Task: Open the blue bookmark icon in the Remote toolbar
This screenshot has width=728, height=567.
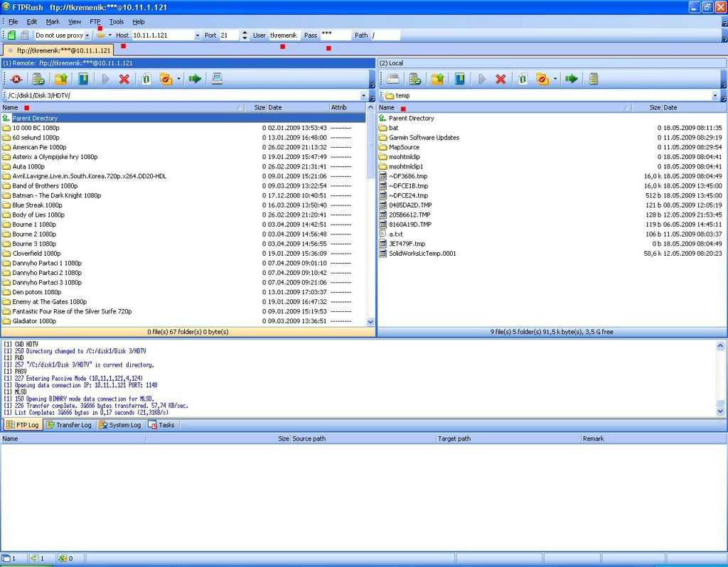Action: tap(84, 80)
